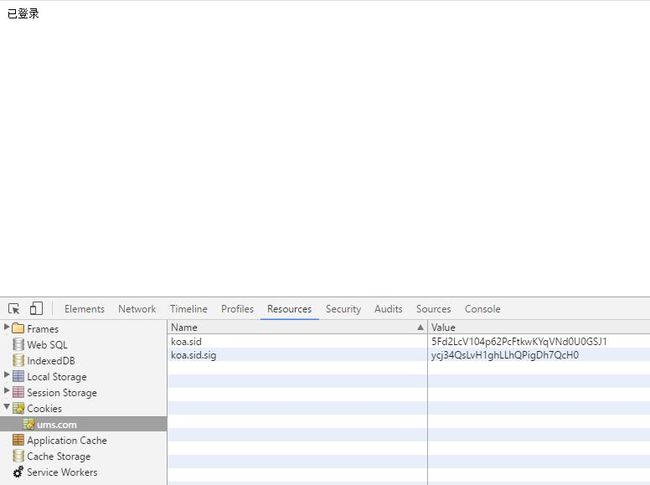Screen dimensions: 650x485
Task: Click the value 5Fd2LcV104p62PcFtkwKYqVNd0U0GSJ1
Action: [519, 342]
